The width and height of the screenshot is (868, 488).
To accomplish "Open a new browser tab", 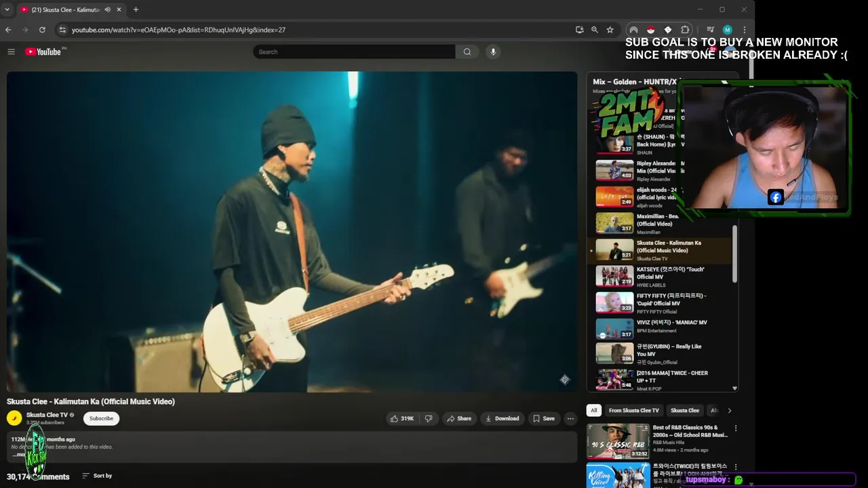I will coord(136,9).
